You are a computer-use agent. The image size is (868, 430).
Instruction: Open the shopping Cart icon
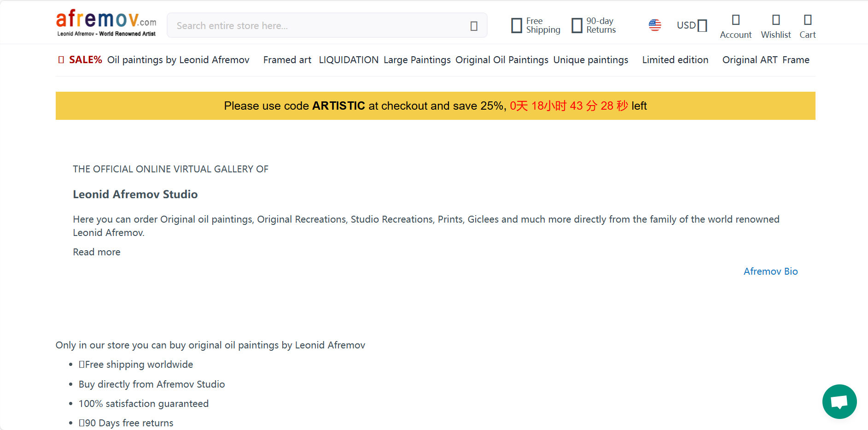[808, 20]
